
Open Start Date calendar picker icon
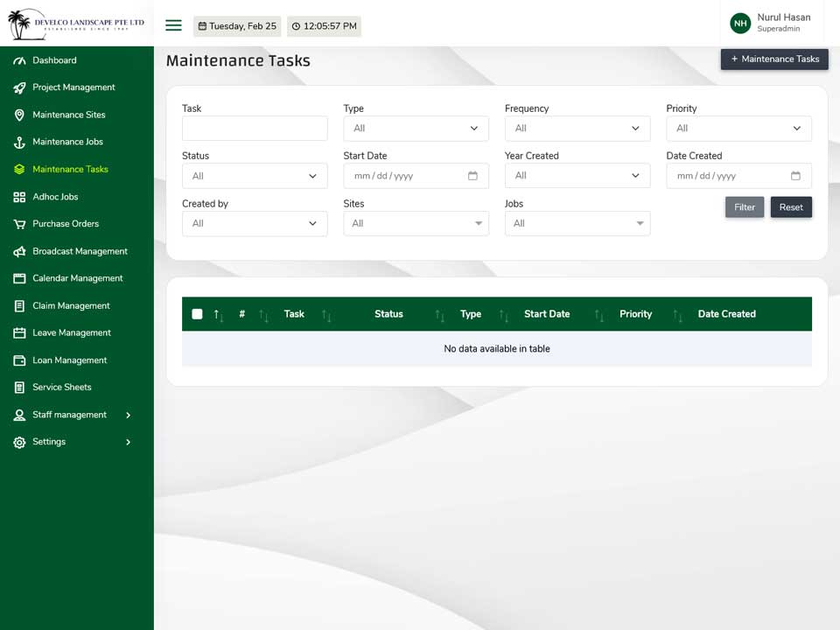pyautogui.click(x=472, y=176)
